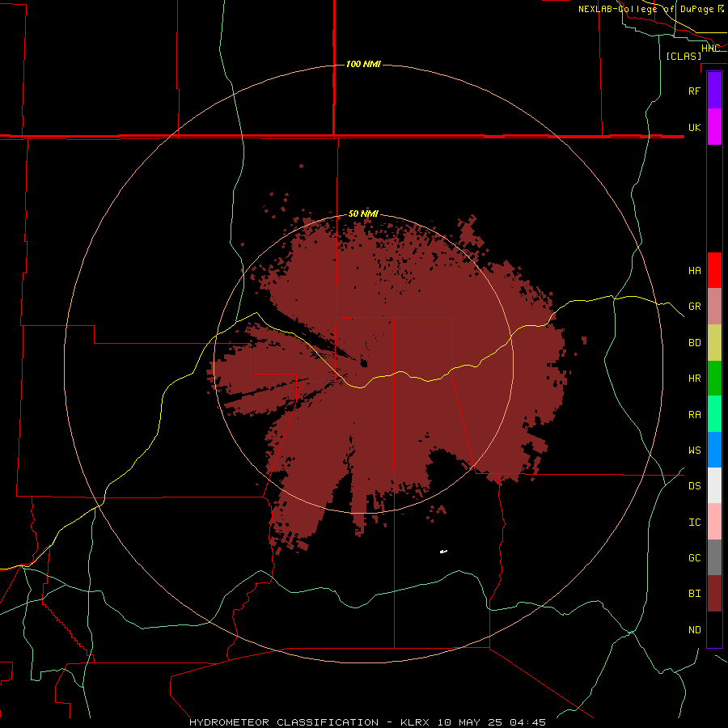
Task: Click the HYDROMETEOR CLASSIFICATION title text
Action: (284, 722)
